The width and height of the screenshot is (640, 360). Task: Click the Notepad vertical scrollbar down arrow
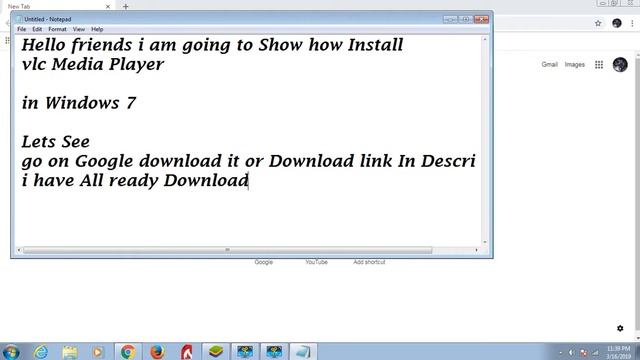click(x=485, y=242)
